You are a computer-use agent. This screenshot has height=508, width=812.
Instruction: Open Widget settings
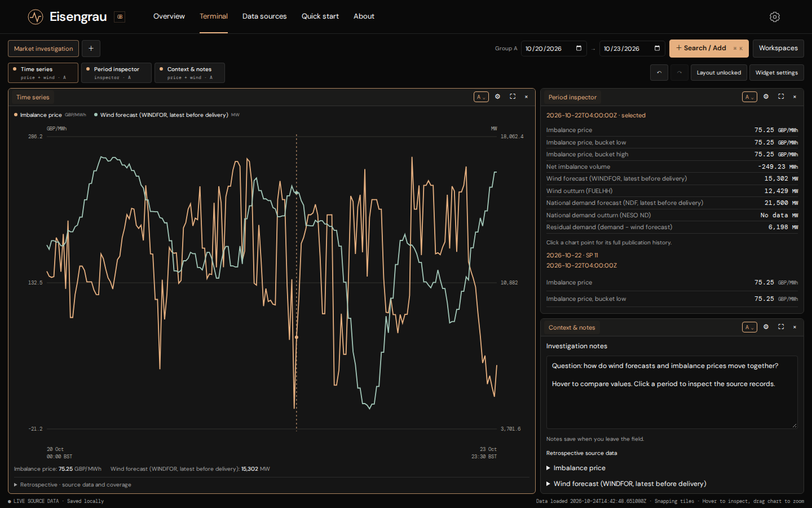776,72
